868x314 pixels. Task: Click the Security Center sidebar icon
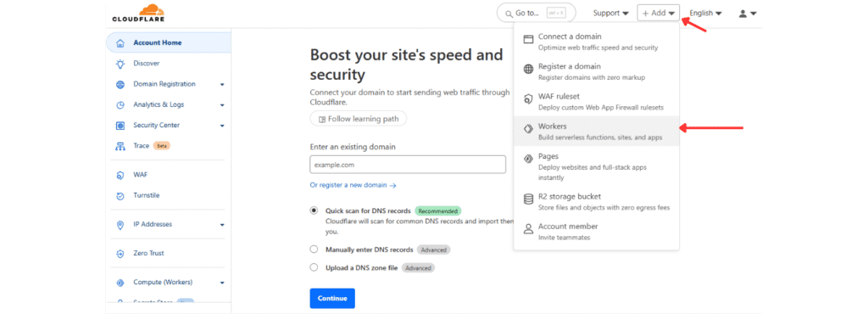pyautogui.click(x=120, y=126)
